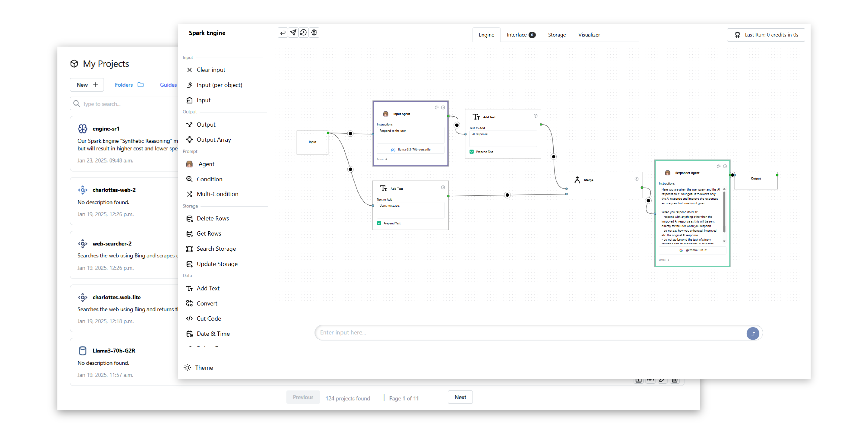Switch to the Storage tab
This screenshot has width=868, height=434.
[557, 35]
